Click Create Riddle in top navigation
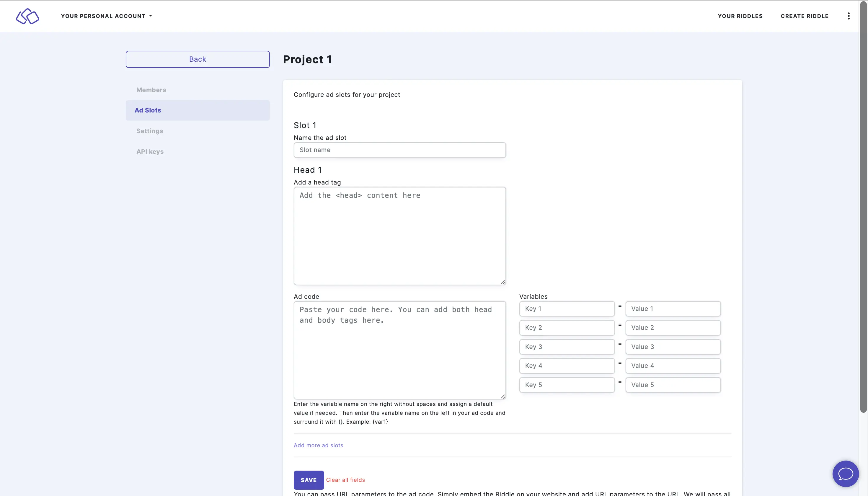Screen dimensions: 868x496 [804, 16]
